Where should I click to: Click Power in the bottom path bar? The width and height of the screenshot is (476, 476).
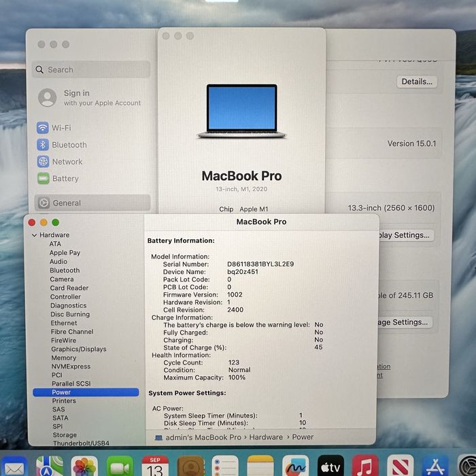[303, 437]
